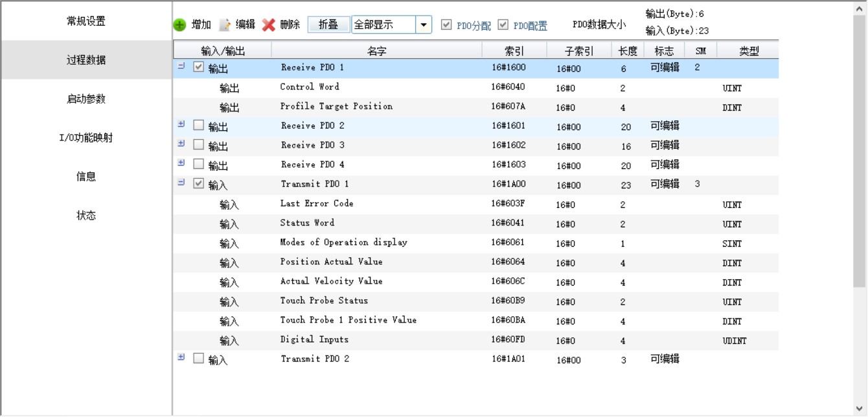This screenshot has width=868, height=417.
Task: Click the 索引 column header
Action: pos(514,51)
